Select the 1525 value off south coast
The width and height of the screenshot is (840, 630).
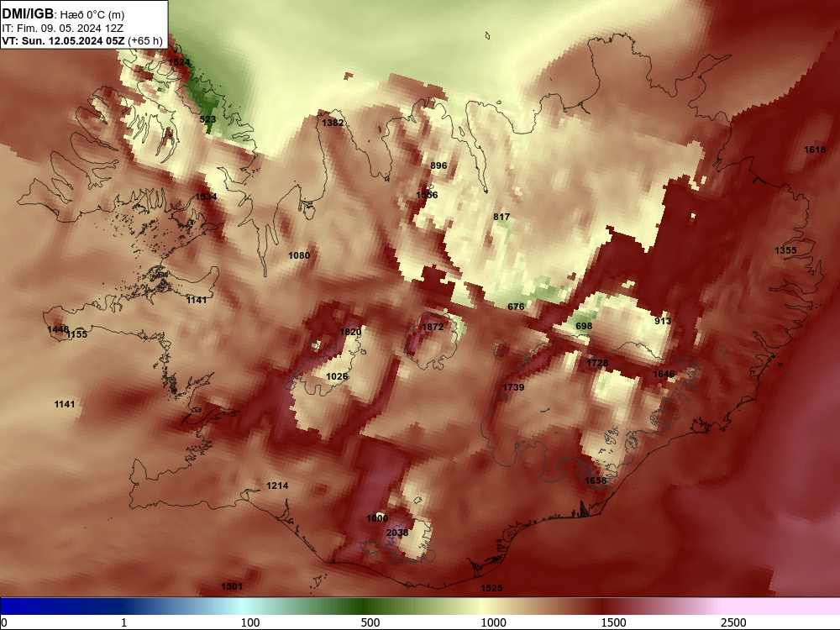click(x=491, y=588)
